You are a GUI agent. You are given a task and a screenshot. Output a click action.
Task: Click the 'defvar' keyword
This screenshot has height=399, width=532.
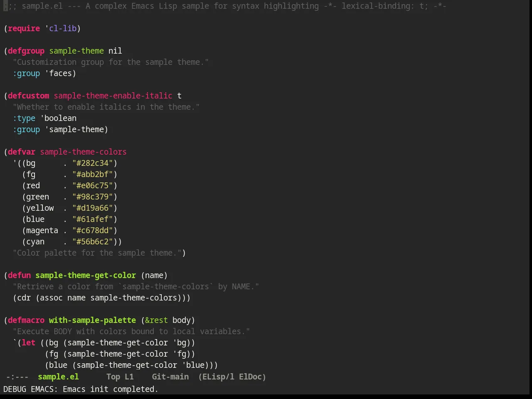click(x=22, y=152)
